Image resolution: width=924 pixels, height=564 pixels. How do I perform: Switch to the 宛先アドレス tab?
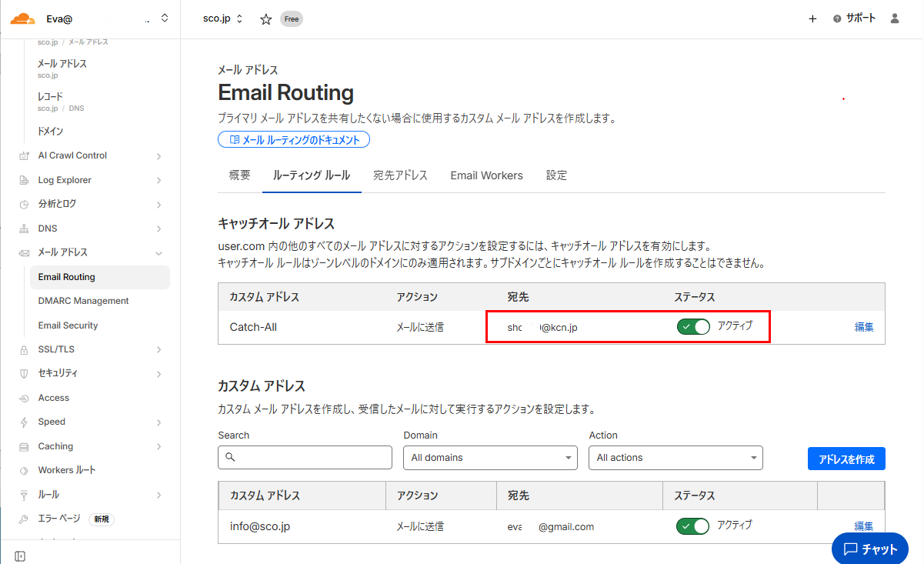400,175
